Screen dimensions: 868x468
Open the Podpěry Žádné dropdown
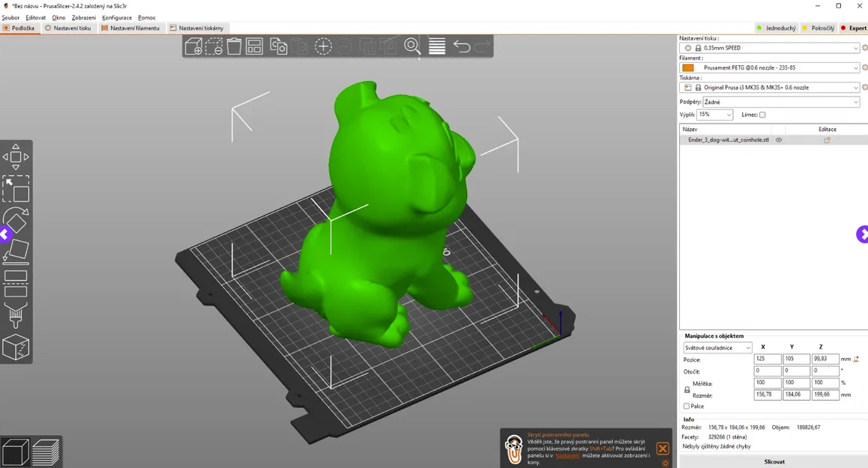(x=781, y=102)
